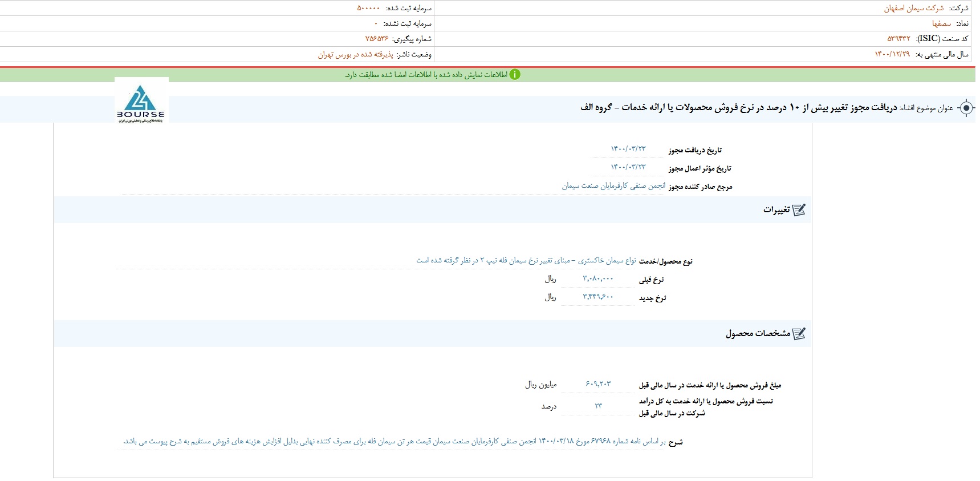Image resolution: width=980 pixels, height=481 pixels.
Task: Click the شرح description text
Action: [x=395, y=441]
